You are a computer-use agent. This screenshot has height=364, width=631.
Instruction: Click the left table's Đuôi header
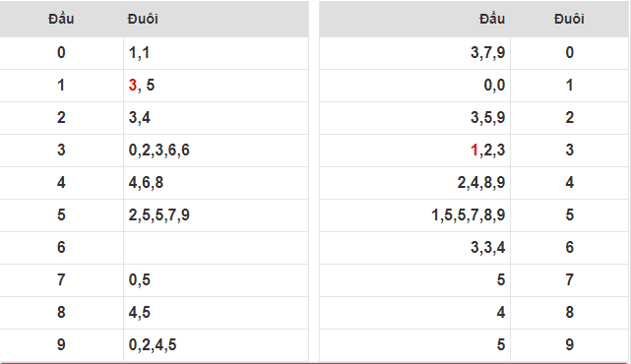point(143,19)
